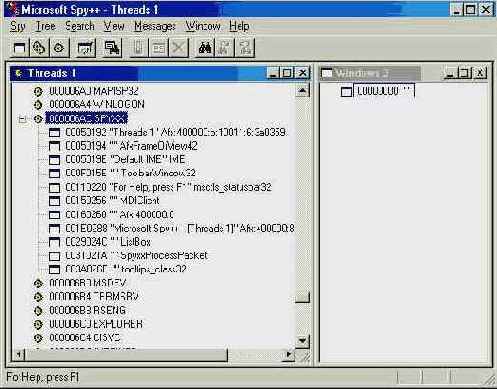Close the Threads 1 child window

[302, 73]
